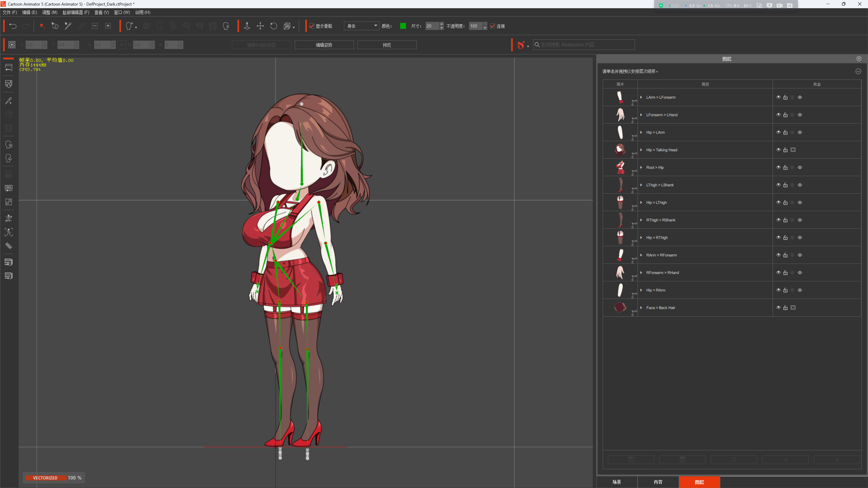Expand the Face > Back Hair layer

tap(641, 308)
